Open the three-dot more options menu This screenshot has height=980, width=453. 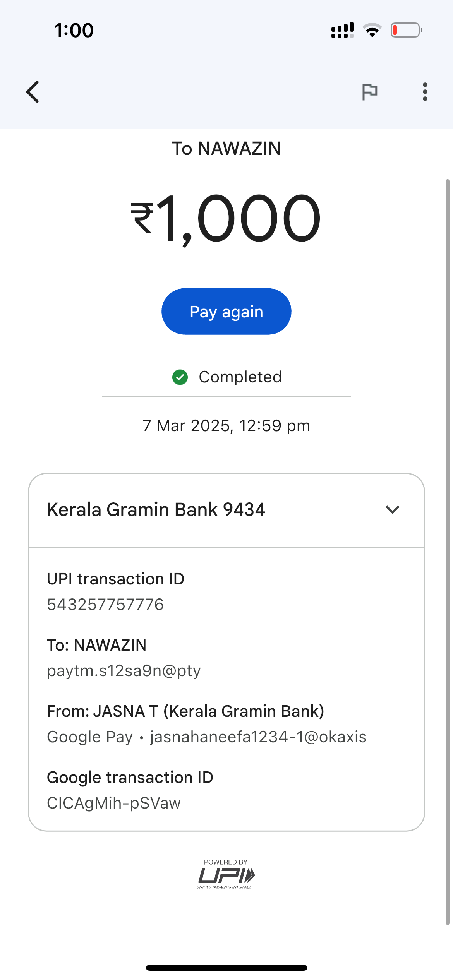[425, 92]
